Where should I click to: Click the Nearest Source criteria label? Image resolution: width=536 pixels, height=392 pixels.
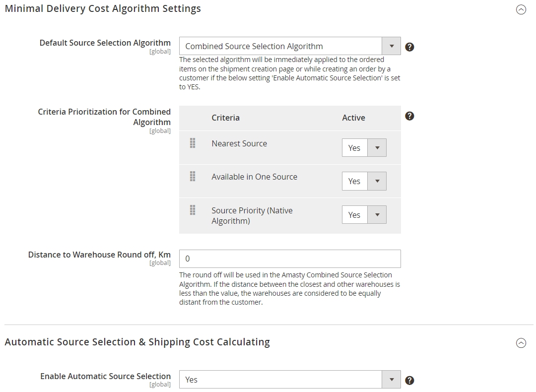click(239, 143)
